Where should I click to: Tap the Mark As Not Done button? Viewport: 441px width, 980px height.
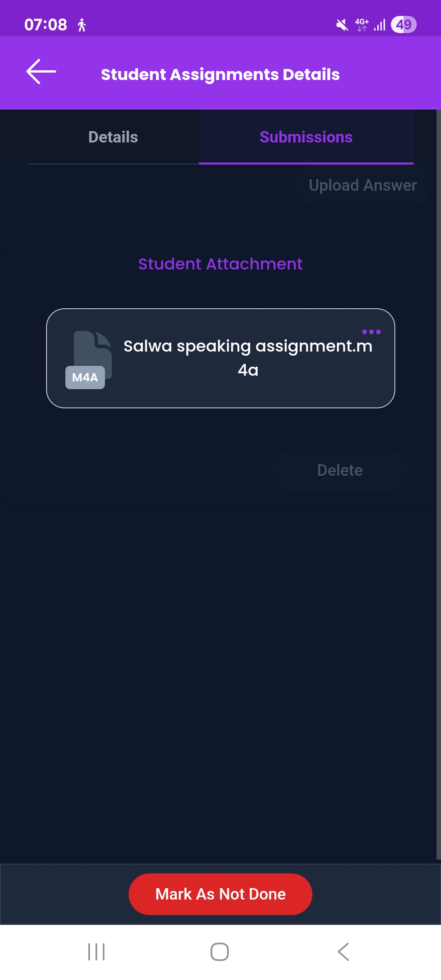220,894
